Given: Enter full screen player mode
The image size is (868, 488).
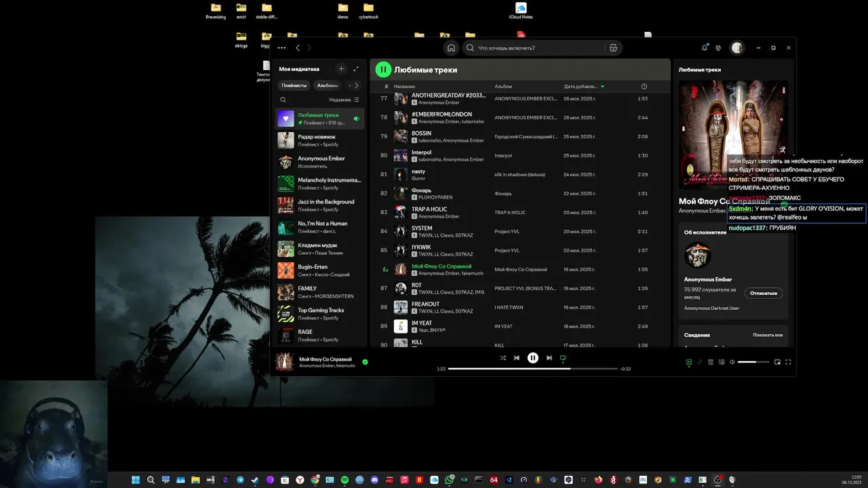Looking at the screenshot, I should click(x=788, y=362).
